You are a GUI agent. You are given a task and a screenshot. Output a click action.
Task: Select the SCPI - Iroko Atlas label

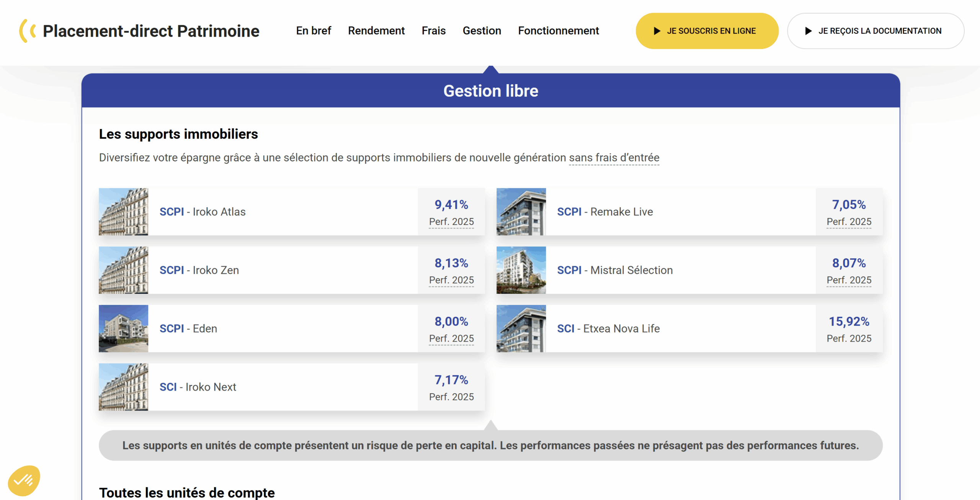pyautogui.click(x=203, y=212)
